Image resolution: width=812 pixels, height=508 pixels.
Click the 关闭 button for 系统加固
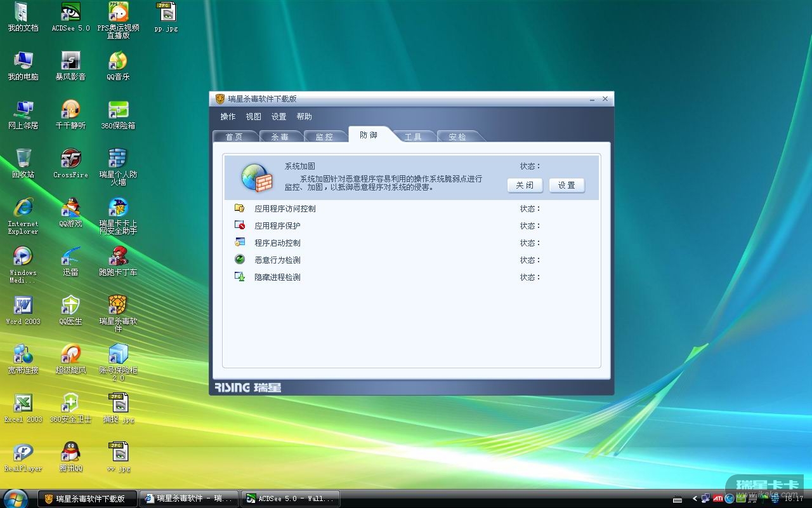pos(525,185)
